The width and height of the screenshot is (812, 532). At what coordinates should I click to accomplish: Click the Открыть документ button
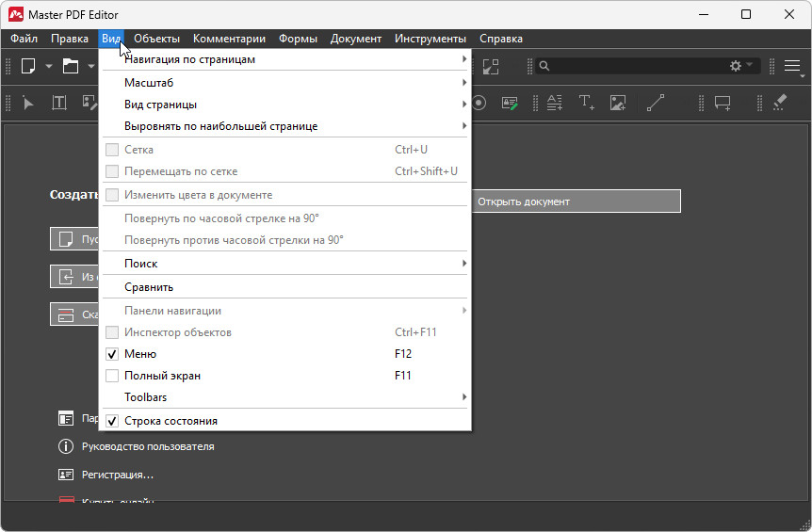(x=575, y=202)
